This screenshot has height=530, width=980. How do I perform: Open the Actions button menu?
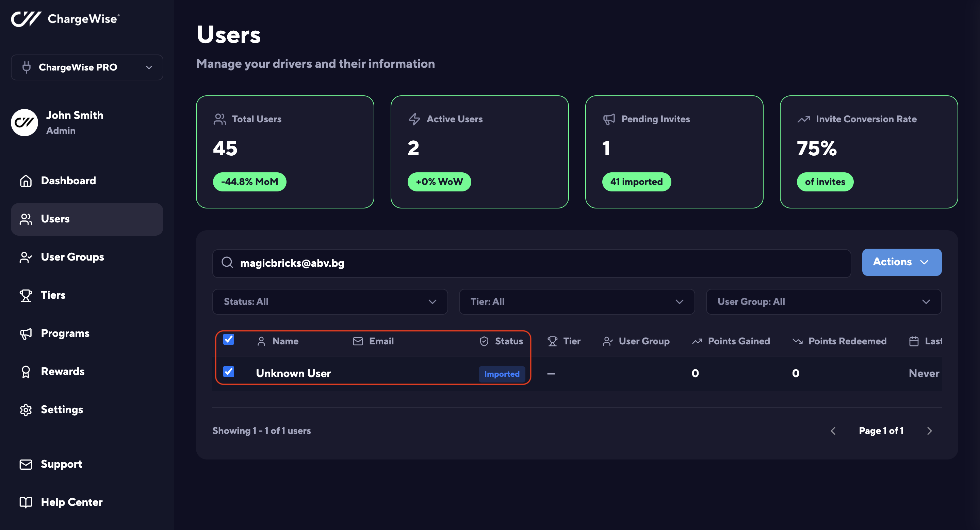[901, 262]
